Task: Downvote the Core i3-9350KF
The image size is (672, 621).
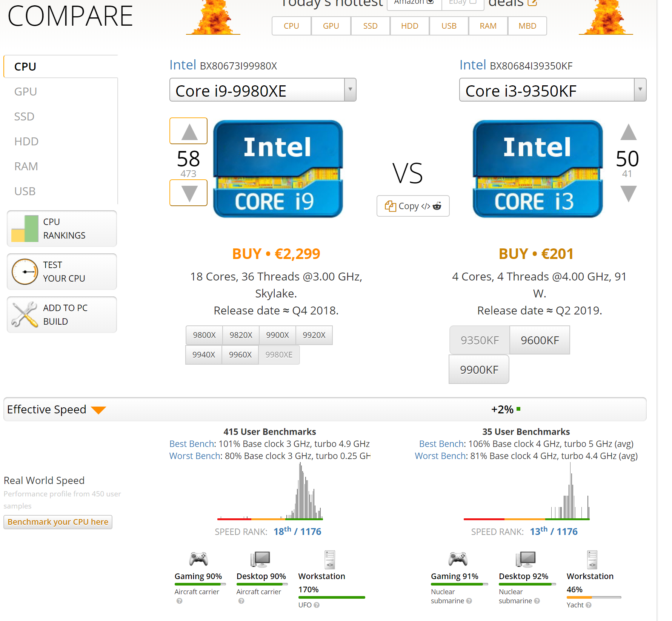Action: click(x=628, y=194)
